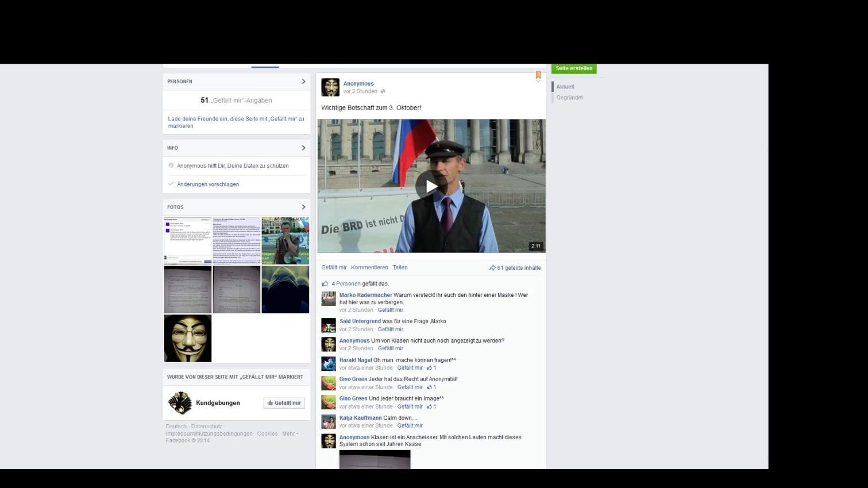Click the share arrow icon beside '61 geteilte Inhalte'

click(x=492, y=268)
